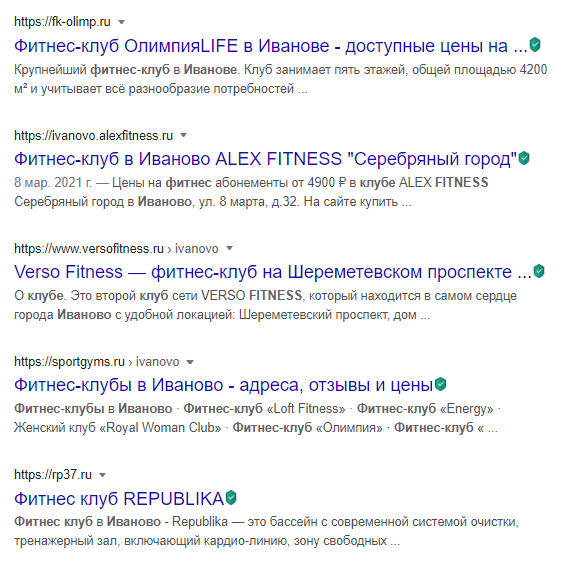
Task: Expand dropdown arrow next to fk-olimp.ru
Action: pos(121,22)
